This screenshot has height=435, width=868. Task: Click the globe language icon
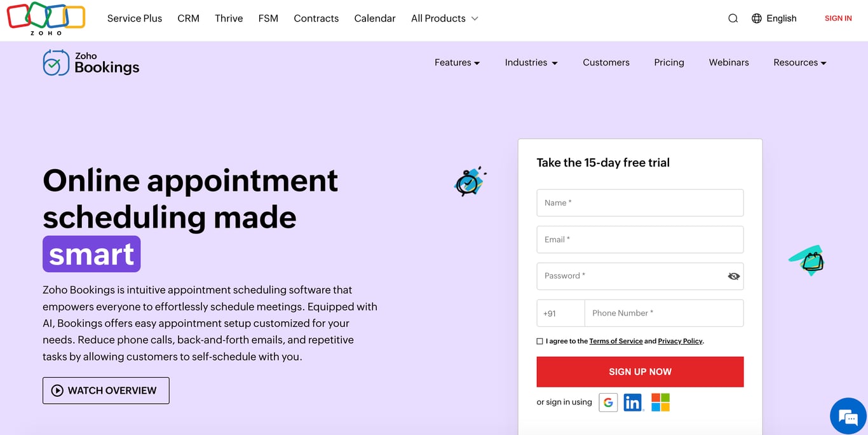click(756, 18)
